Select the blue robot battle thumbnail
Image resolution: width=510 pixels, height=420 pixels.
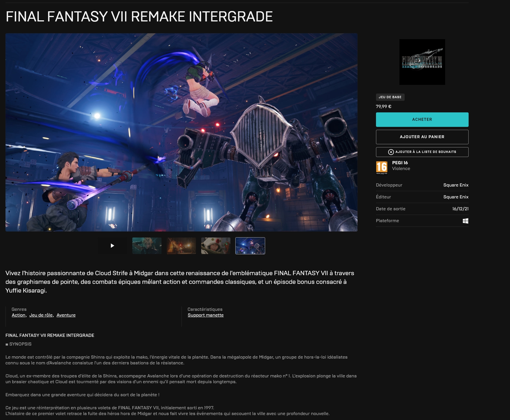point(250,246)
